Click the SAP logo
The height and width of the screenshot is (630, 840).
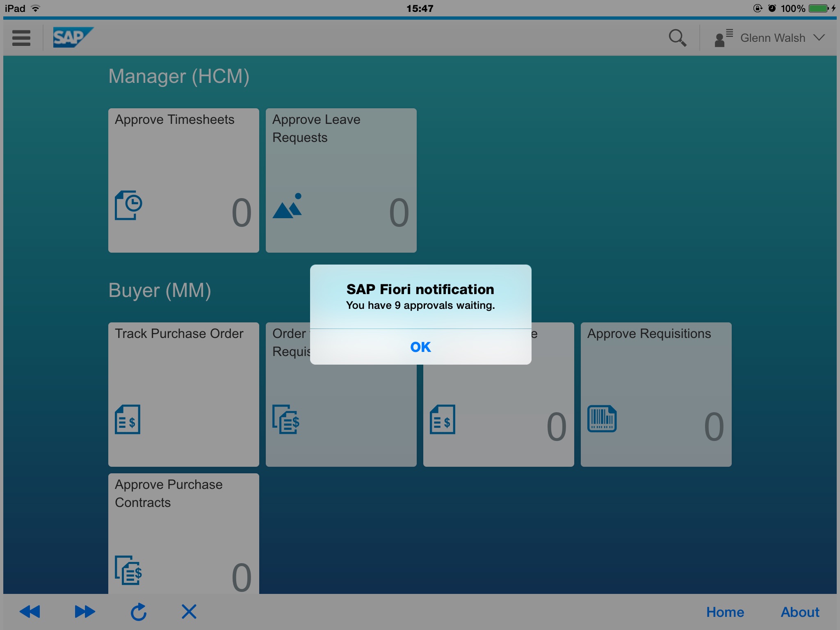[x=73, y=37]
